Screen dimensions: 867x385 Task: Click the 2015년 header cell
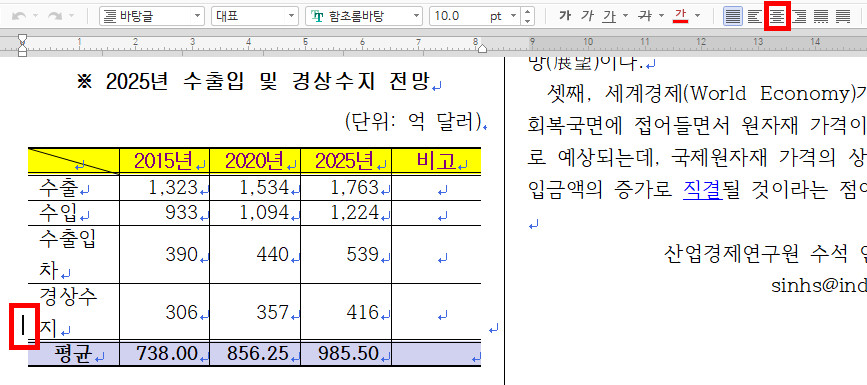point(164,161)
